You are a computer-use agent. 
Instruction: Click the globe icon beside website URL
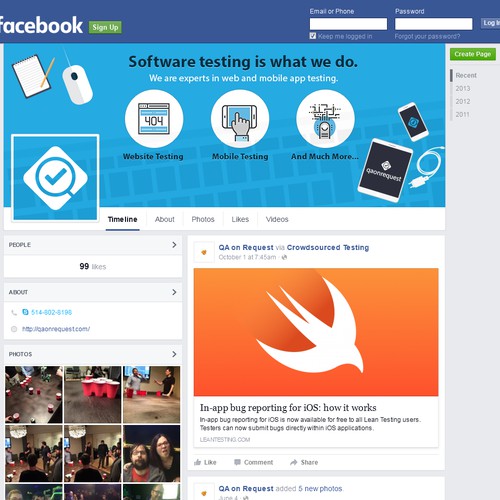click(x=14, y=329)
